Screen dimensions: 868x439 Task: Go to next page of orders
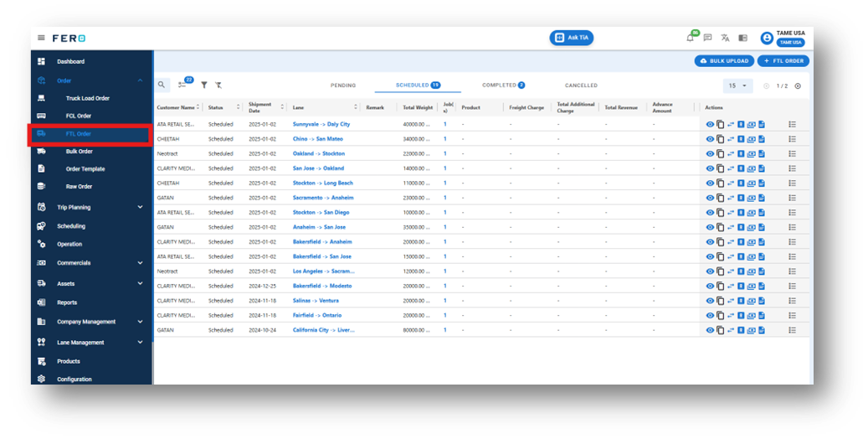(798, 86)
